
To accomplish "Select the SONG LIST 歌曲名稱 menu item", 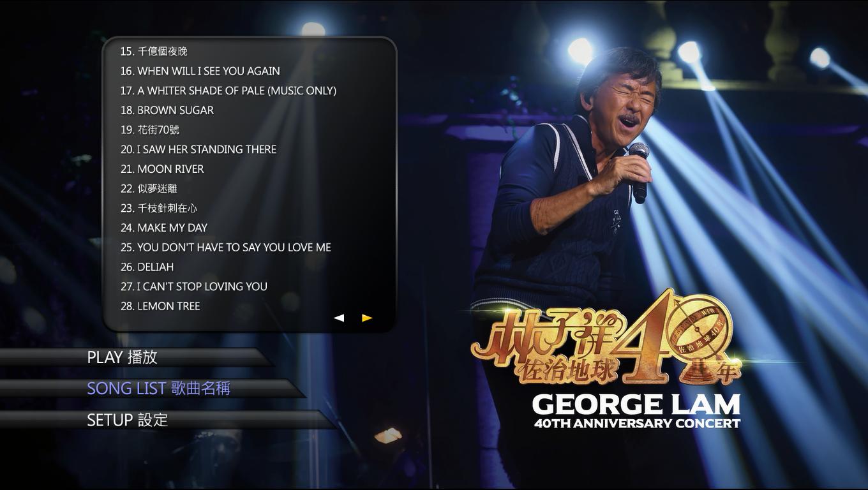I will [158, 389].
